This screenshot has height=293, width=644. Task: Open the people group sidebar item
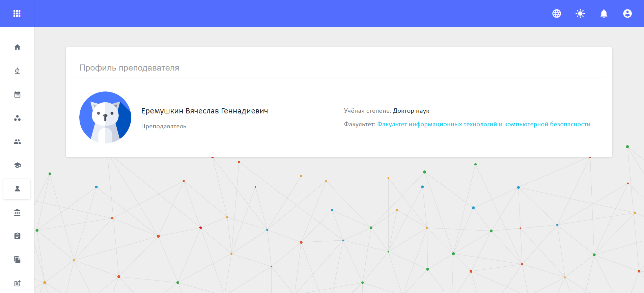point(17,142)
